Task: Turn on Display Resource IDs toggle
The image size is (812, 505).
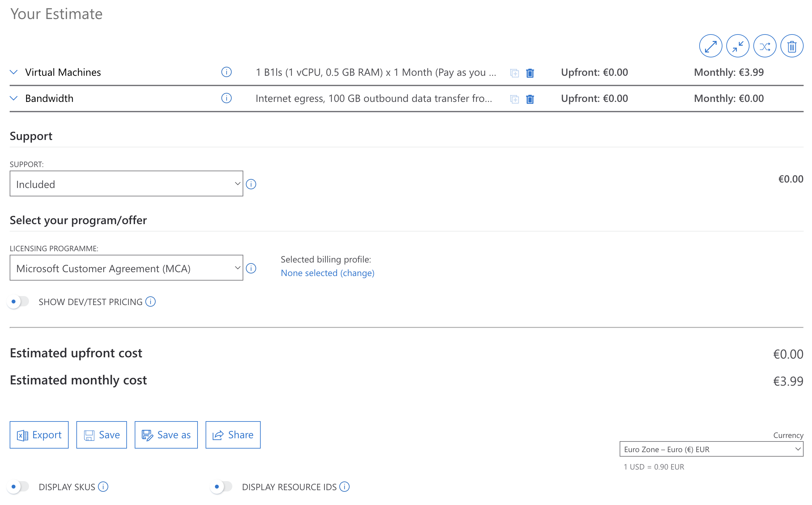Action: [222, 487]
